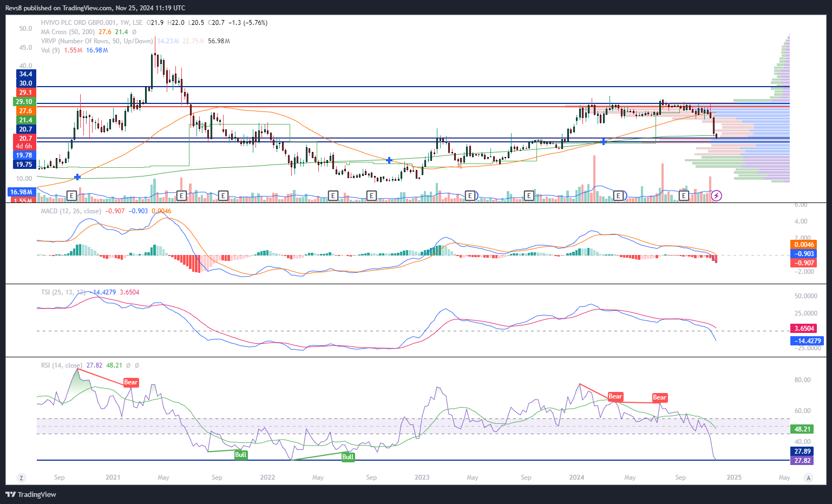Select the RSI (14, close) legend

click(62, 365)
